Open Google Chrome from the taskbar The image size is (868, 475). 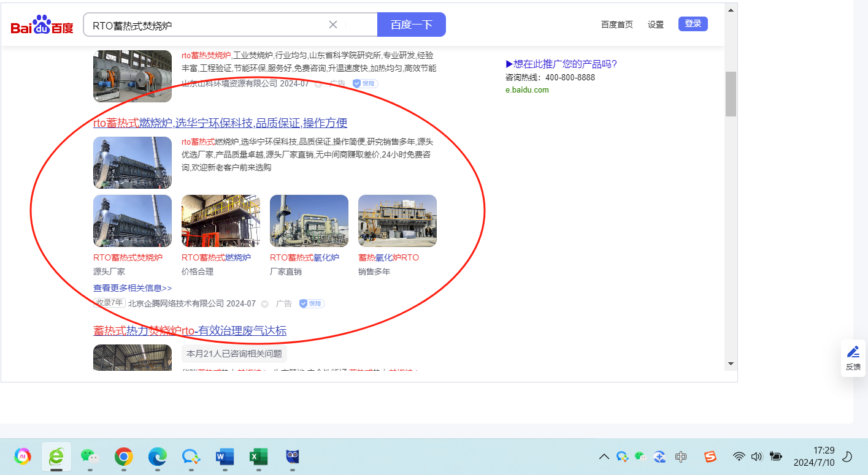coord(124,457)
